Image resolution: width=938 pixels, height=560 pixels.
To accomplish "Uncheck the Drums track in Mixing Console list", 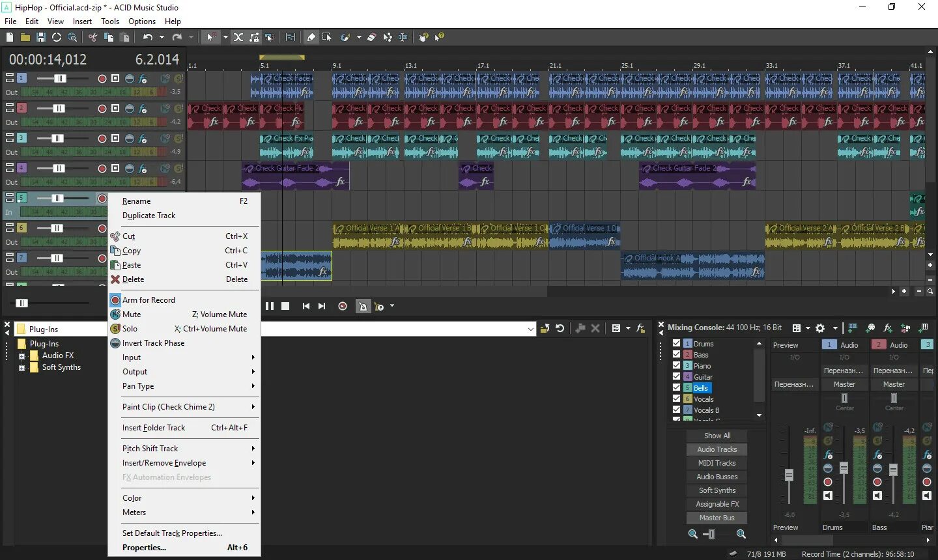I will click(676, 343).
